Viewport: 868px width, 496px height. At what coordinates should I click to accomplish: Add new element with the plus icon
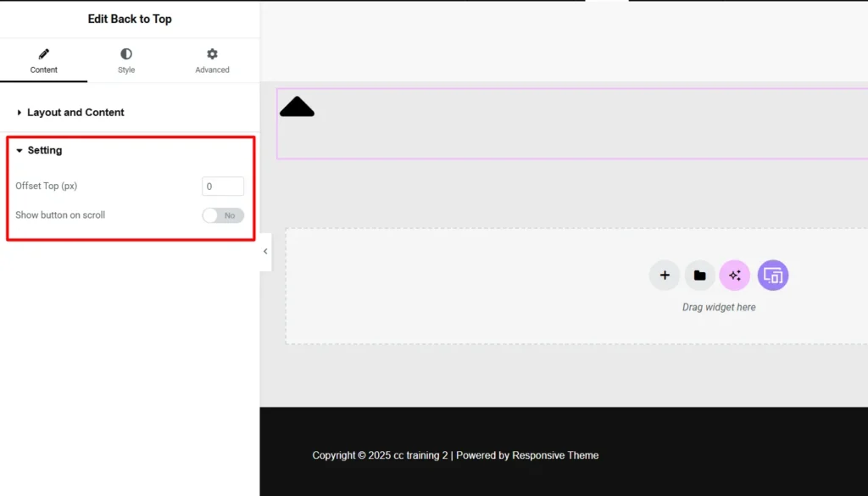pos(665,275)
